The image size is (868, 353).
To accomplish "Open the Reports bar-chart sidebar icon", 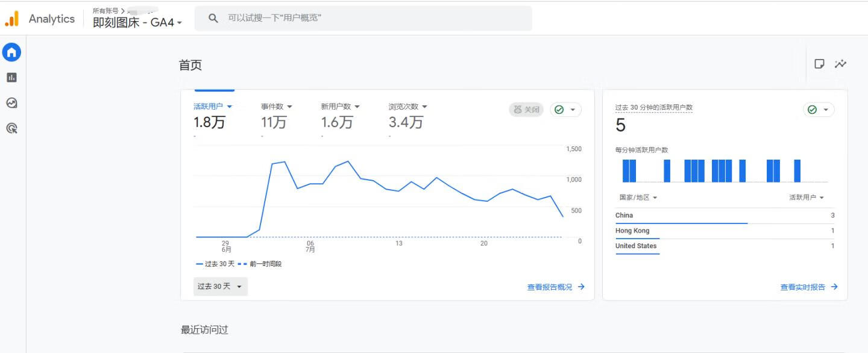I will click(11, 78).
